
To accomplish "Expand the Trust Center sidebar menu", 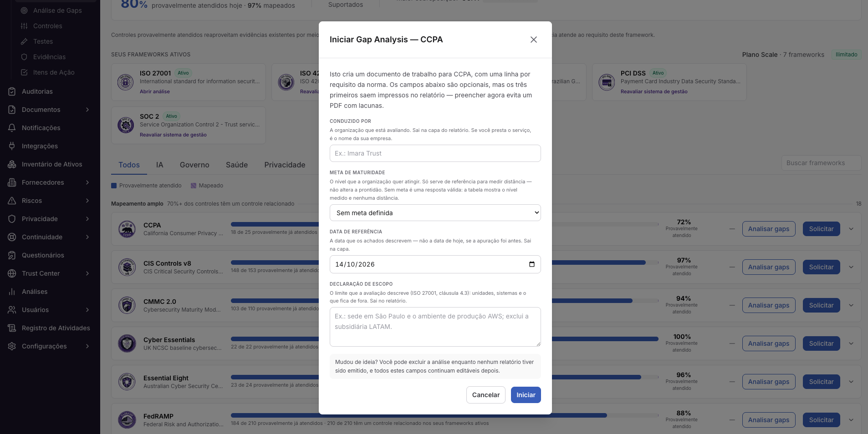I will [x=87, y=273].
